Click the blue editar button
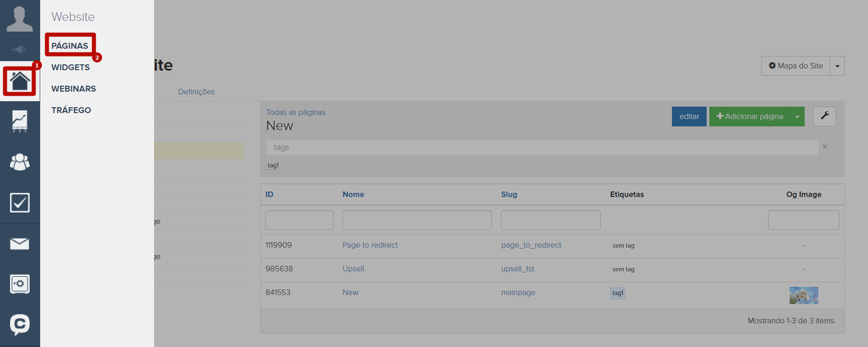Viewport: 868px width, 347px height. click(x=689, y=116)
